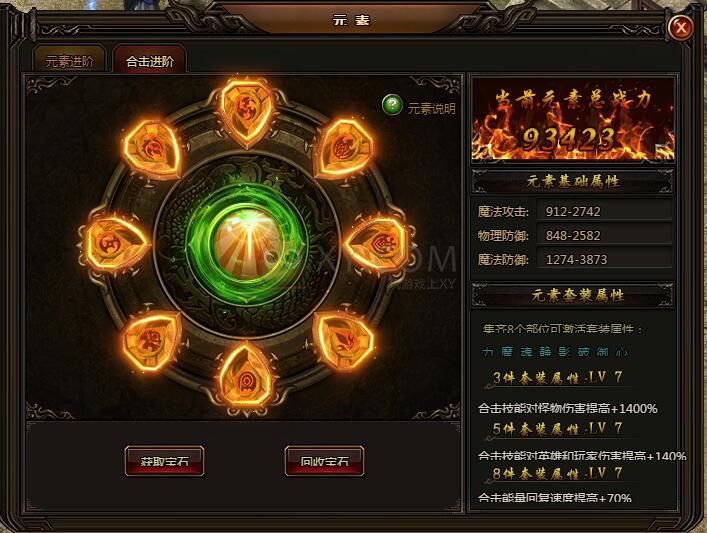Select the bottom gem slot on the ring
Viewport: 707px width, 533px height.
(x=246, y=375)
